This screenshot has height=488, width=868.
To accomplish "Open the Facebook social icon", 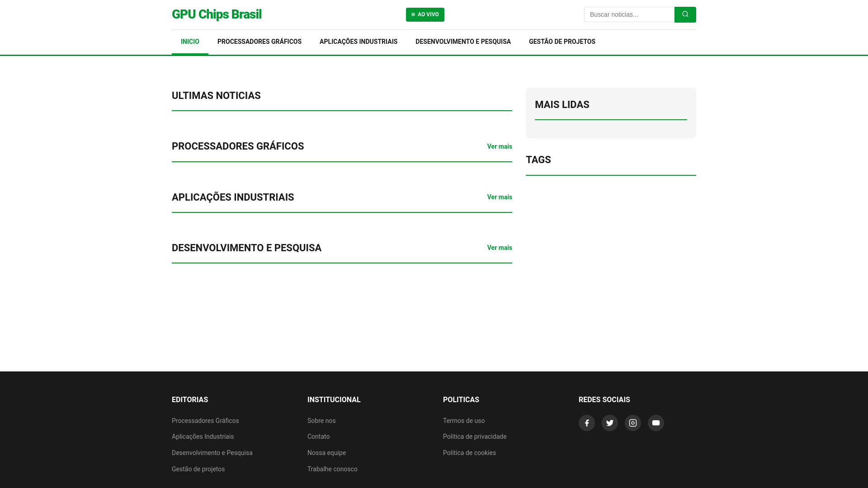I will 587,423.
